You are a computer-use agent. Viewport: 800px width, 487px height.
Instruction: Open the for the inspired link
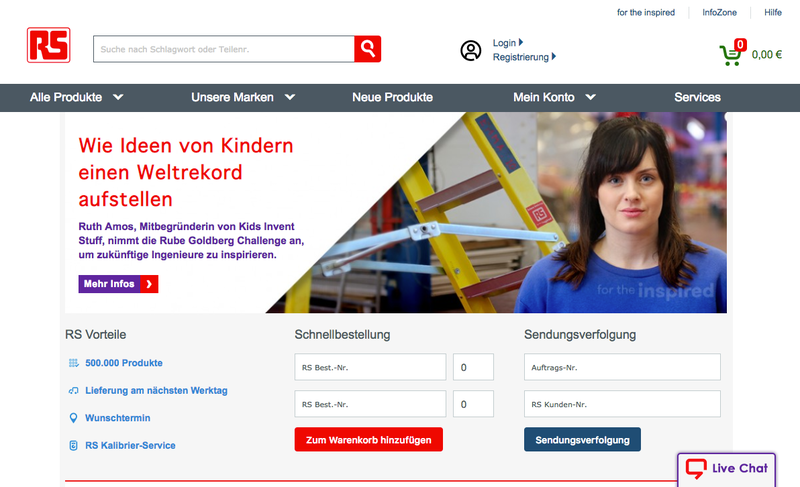(646, 12)
